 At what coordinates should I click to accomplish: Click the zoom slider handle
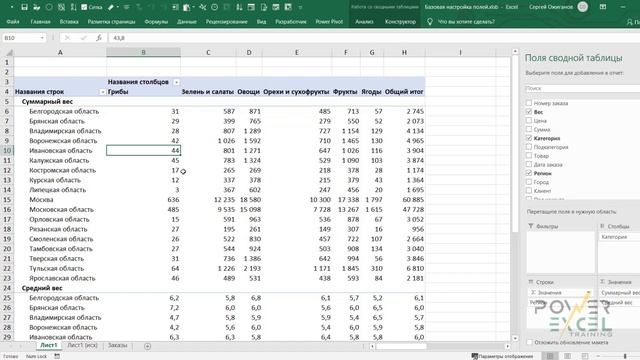625,356
